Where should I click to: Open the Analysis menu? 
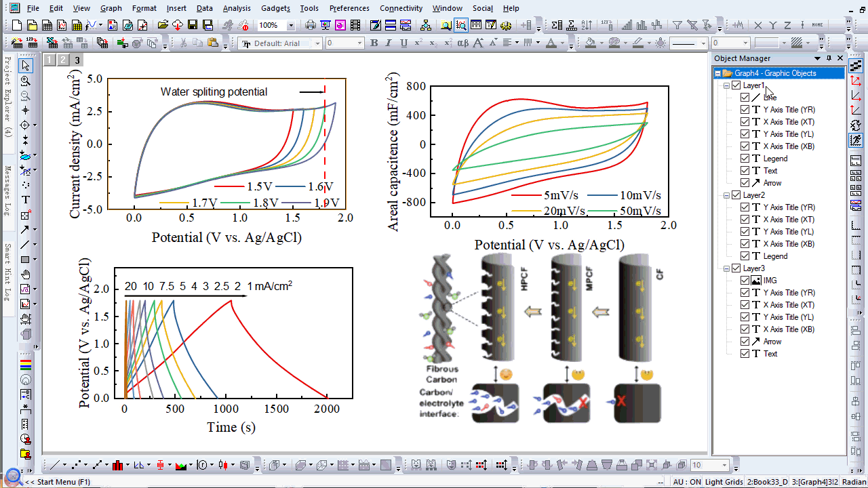coord(237,8)
